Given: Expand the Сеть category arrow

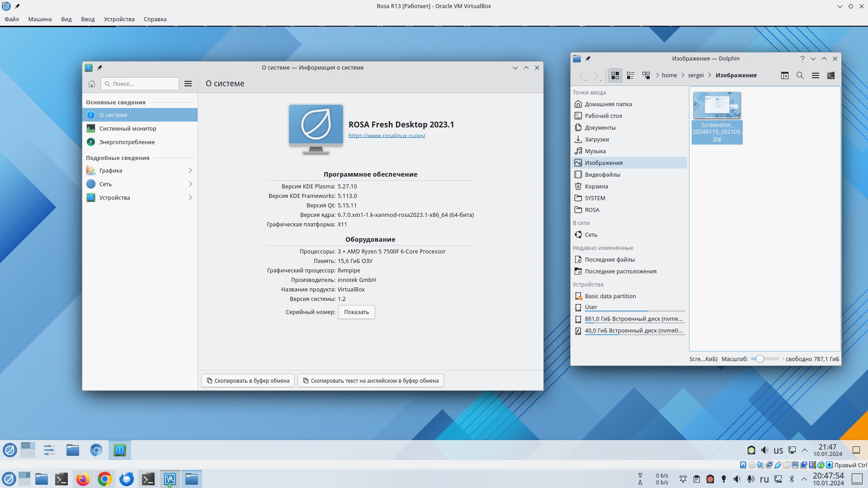Looking at the screenshot, I should [x=190, y=184].
